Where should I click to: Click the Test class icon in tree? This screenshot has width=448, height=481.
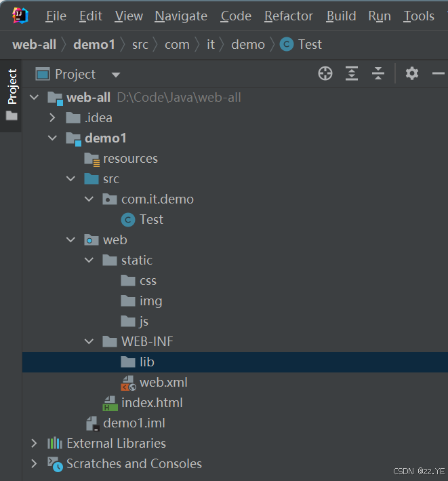(128, 220)
